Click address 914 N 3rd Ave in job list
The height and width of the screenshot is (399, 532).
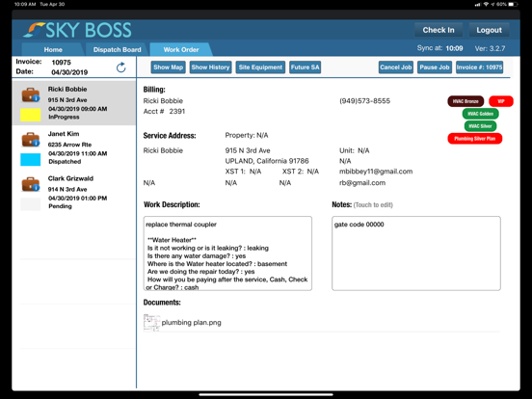click(x=67, y=189)
